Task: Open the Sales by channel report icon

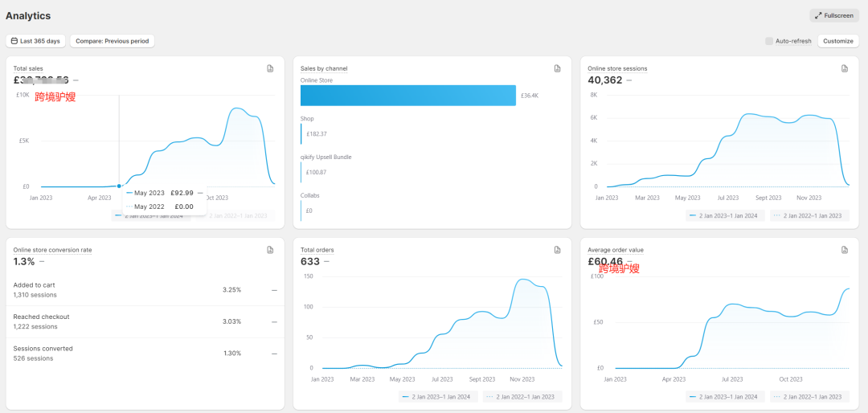Action: point(558,68)
